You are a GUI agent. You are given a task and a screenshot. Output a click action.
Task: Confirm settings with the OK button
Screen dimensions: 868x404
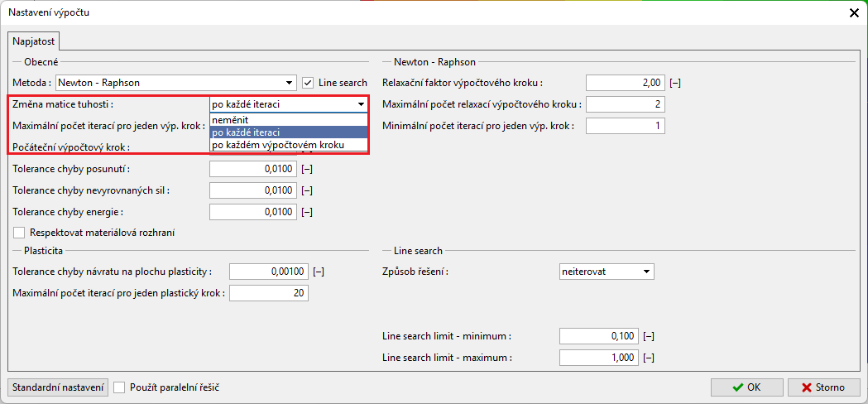746,387
